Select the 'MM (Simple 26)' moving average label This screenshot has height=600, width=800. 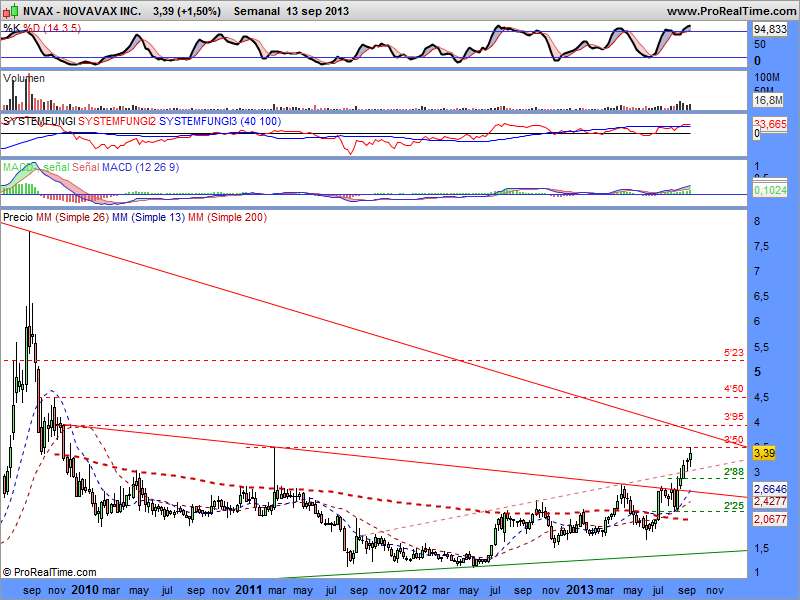72,217
